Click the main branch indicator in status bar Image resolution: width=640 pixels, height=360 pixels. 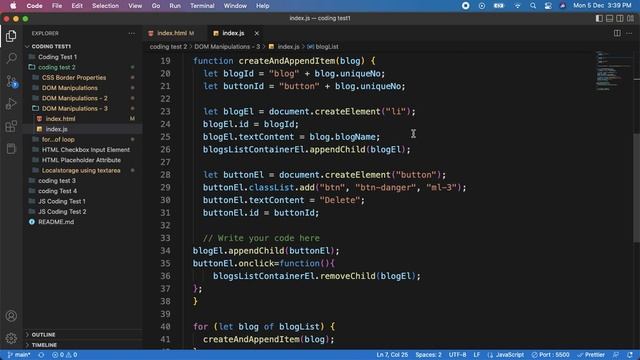(19, 355)
